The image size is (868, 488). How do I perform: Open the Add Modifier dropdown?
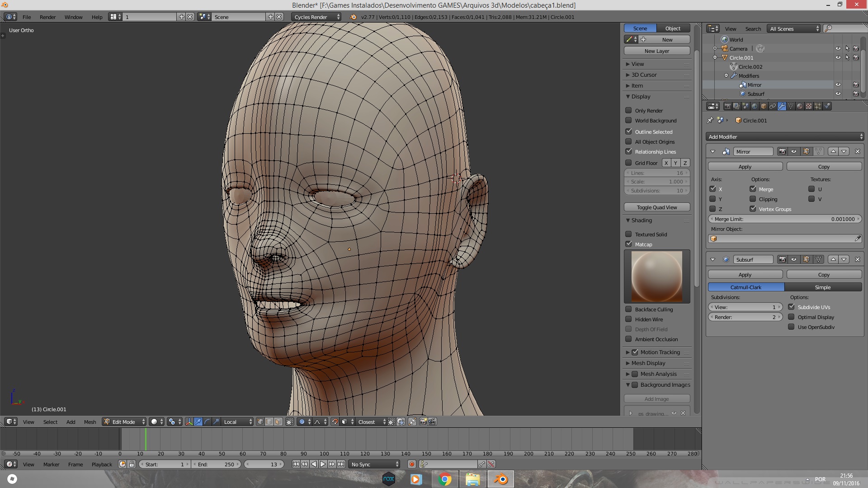click(785, 136)
